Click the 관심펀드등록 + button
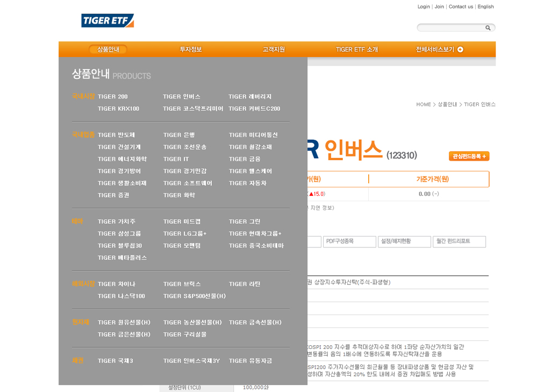 (x=469, y=156)
